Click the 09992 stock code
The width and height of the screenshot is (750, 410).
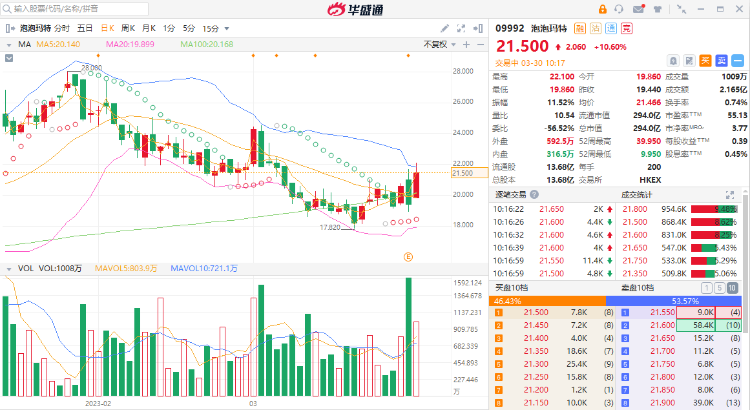510,29
